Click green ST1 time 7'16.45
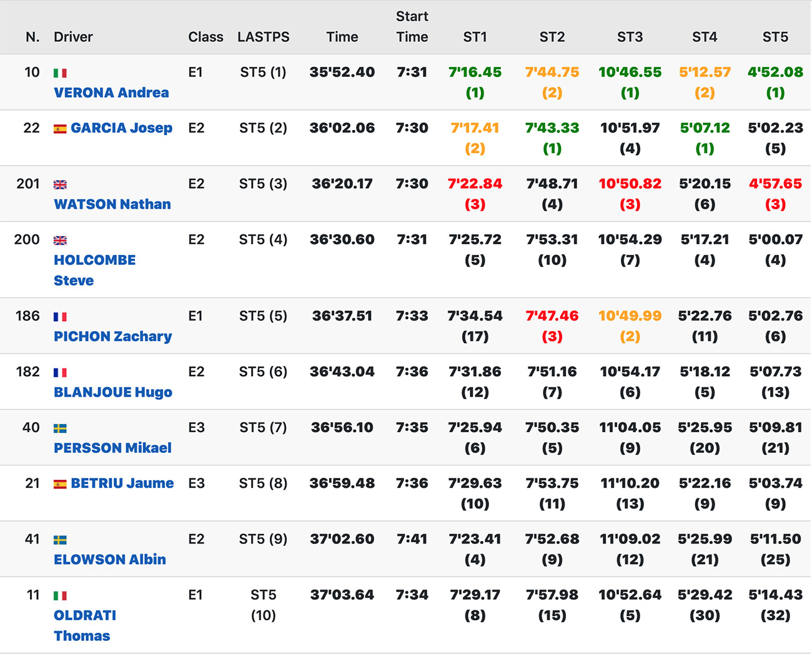The image size is (812, 654). coord(475,72)
